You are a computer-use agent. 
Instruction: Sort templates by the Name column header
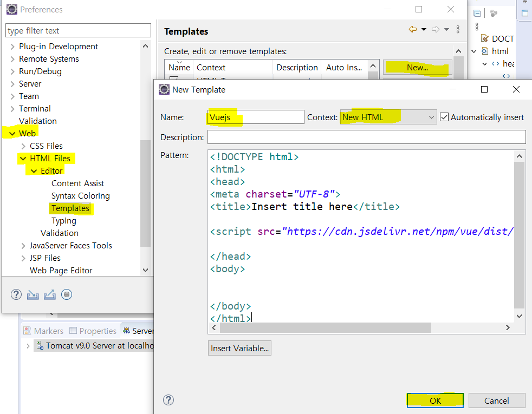[179, 68]
